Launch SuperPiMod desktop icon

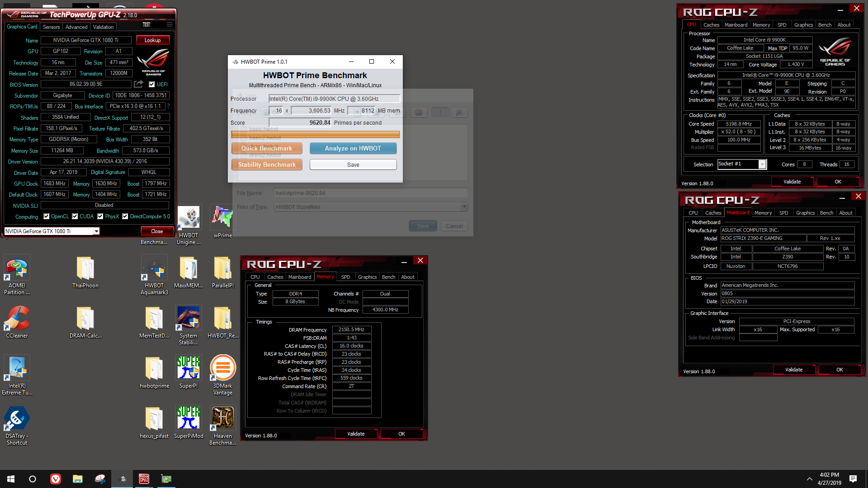pyautogui.click(x=189, y=422)
